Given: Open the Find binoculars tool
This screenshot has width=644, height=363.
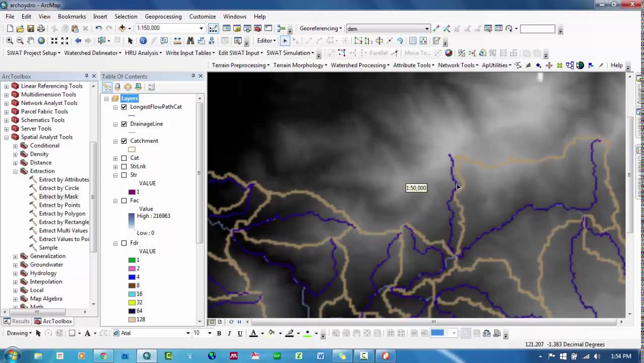Looking at the screenshot, I should pos(190,41).
